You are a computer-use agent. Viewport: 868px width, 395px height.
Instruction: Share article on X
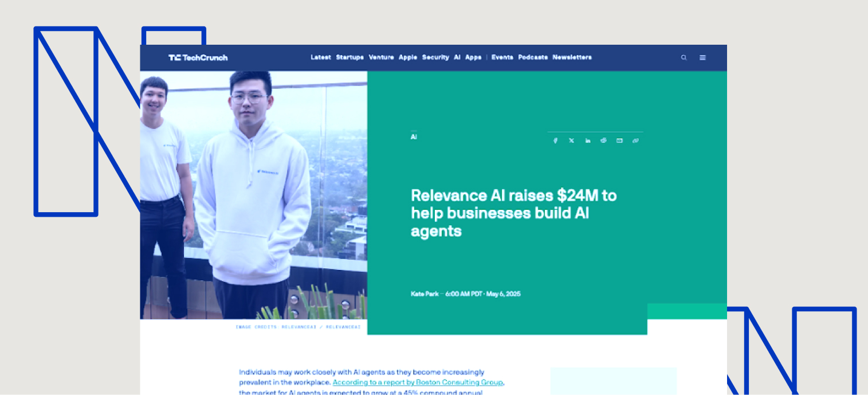pyautogui.click(x=571, y=140)
